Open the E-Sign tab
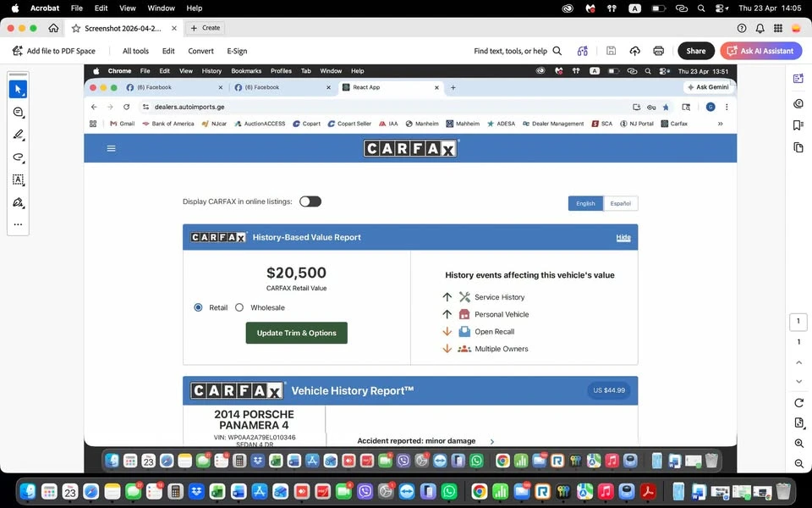Image resolution: width=812 pixels, height=508 pixels. 237,51
